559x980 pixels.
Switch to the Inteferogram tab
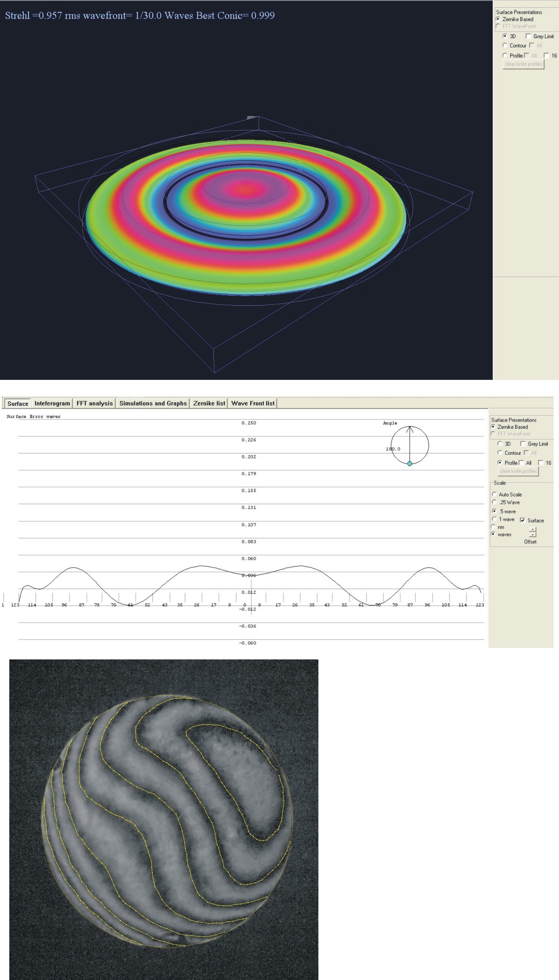point(52,403)
